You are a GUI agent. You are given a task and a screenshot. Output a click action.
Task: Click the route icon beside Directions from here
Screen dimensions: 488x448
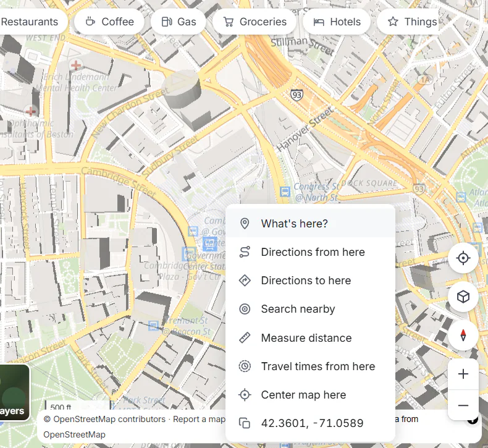245,252
